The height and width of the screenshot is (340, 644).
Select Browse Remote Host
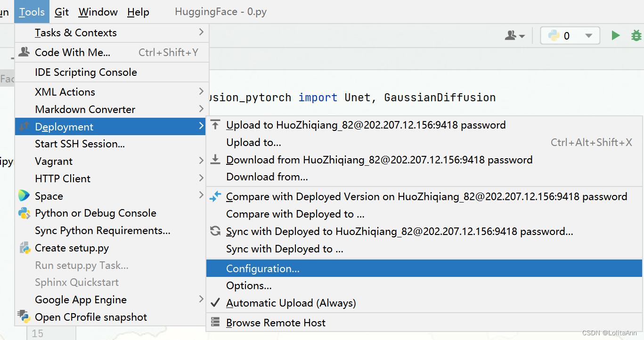click(424, 323)
